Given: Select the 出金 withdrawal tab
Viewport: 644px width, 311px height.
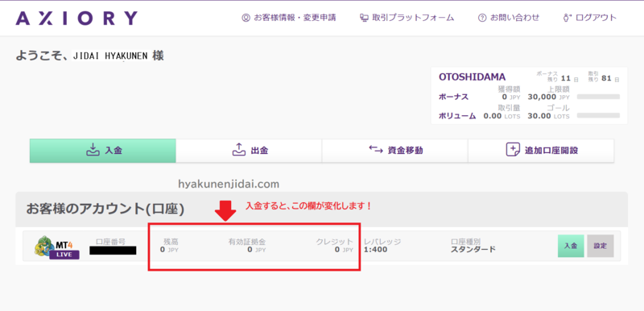Looking at the screenshot, I should (249, 151).
